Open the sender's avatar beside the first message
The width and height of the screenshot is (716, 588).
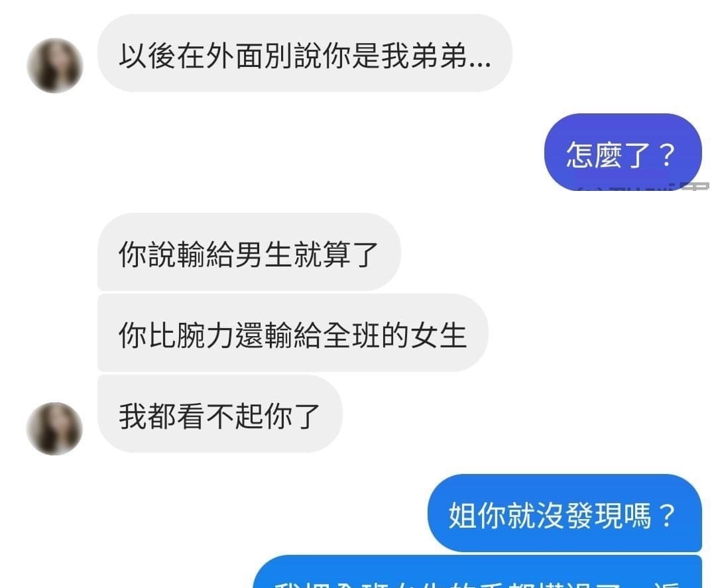tap(55, 65)
